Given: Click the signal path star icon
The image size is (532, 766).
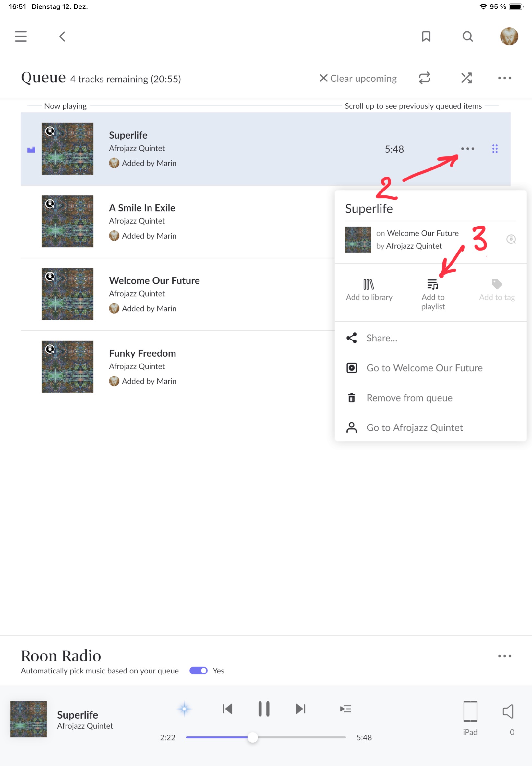Looking at the screenshot, I should (x=184, y=709).
